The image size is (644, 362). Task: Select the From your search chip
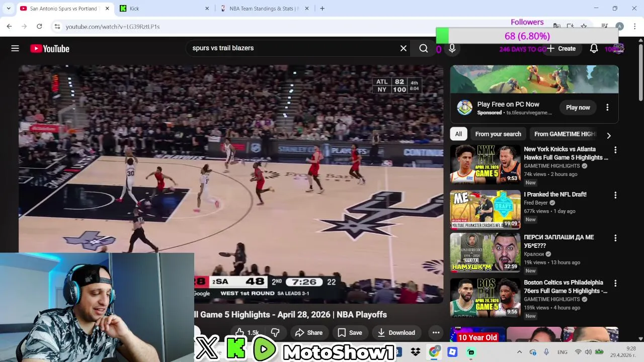coord(498,134)
